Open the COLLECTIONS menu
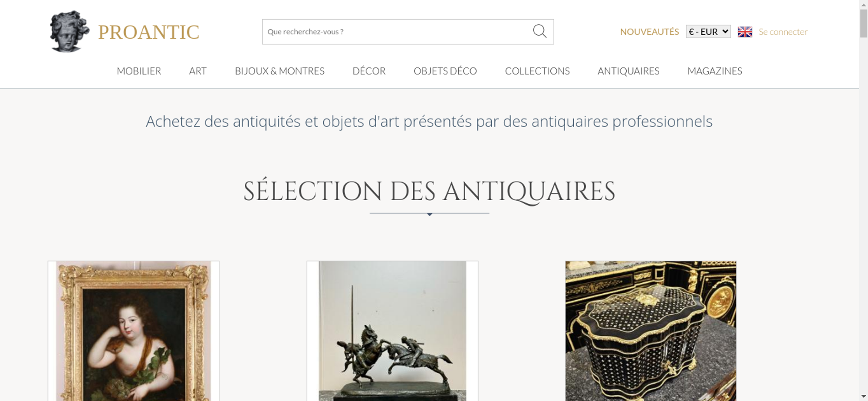Viewport: 868px width, 401px height. pyautogui.click(x=537, y=71)
